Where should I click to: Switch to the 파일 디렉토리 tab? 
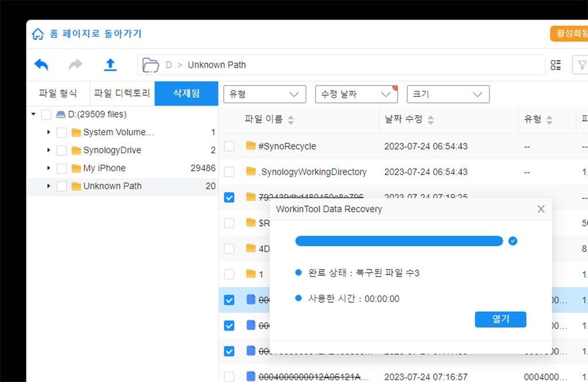(122, 93)
